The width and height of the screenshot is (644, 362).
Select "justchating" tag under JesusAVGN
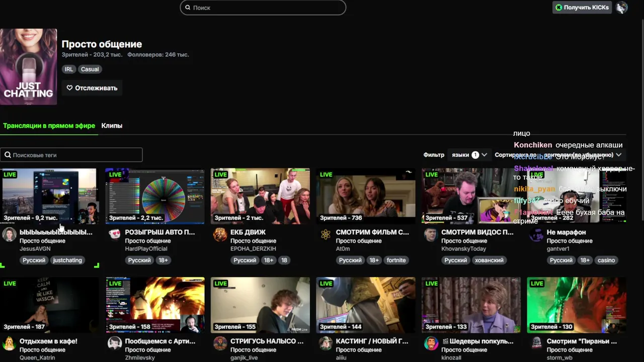coord(67,260)
